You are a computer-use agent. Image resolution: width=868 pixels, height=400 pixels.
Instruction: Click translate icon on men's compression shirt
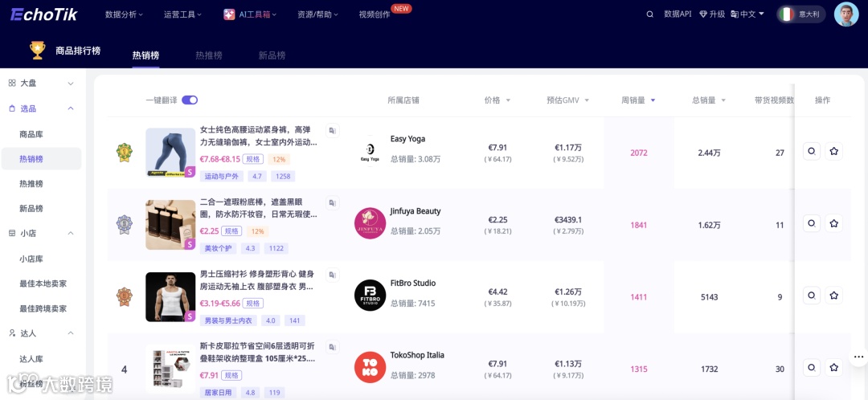coord(332,275)
